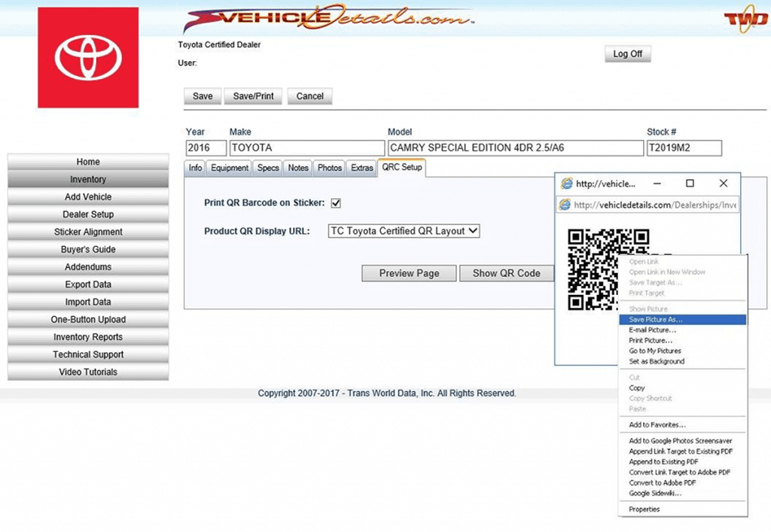Open the Equipment tab

click(x=229, y=168)
